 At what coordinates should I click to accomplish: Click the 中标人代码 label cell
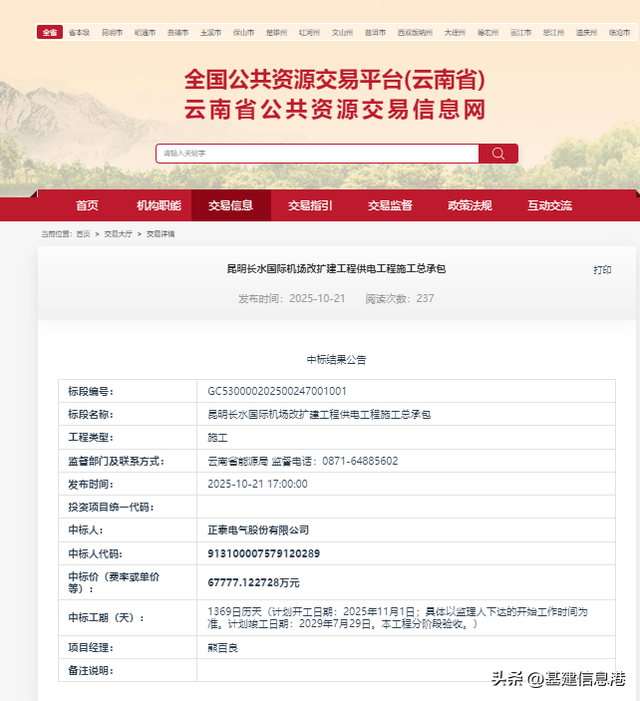[x=127, y=553]
